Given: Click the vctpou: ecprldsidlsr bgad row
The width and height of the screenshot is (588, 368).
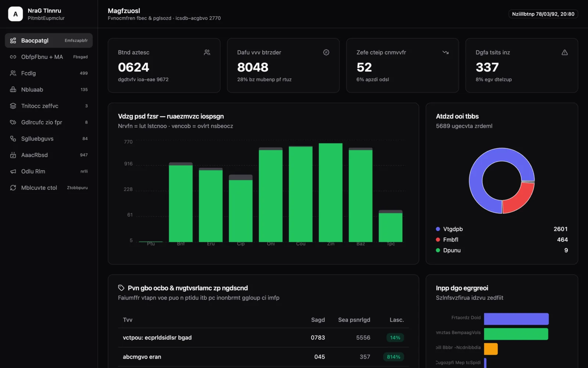Looking at the screenshot, I should click(x=263, y=337).
